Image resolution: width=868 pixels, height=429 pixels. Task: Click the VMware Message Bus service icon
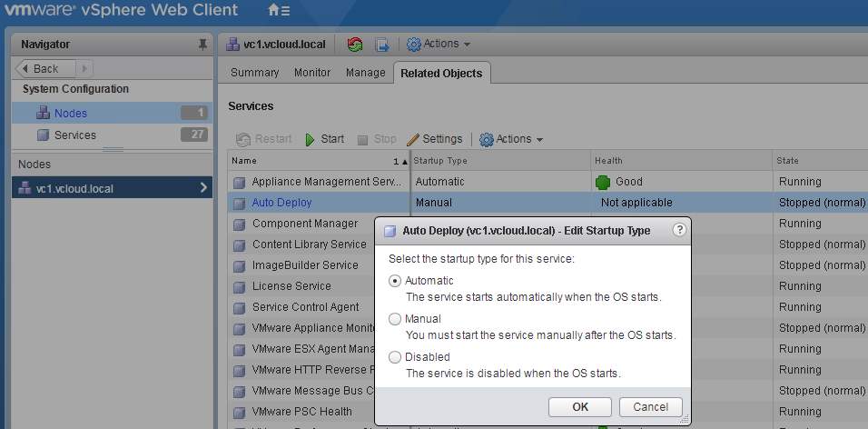pyautogui.click(x=239, y=392)
